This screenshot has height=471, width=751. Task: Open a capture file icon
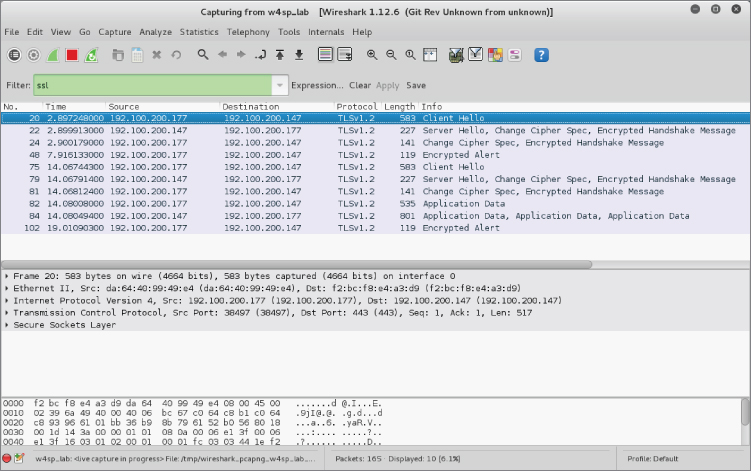118,55
